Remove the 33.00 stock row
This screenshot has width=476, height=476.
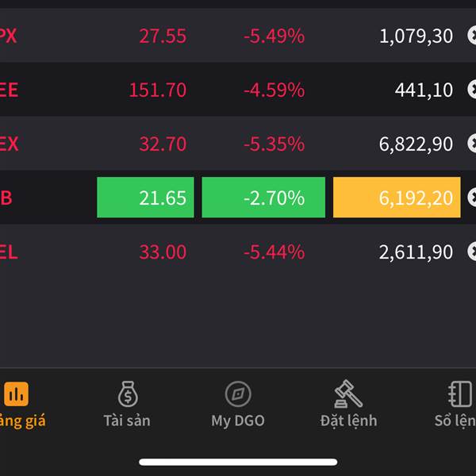point(472,252)
